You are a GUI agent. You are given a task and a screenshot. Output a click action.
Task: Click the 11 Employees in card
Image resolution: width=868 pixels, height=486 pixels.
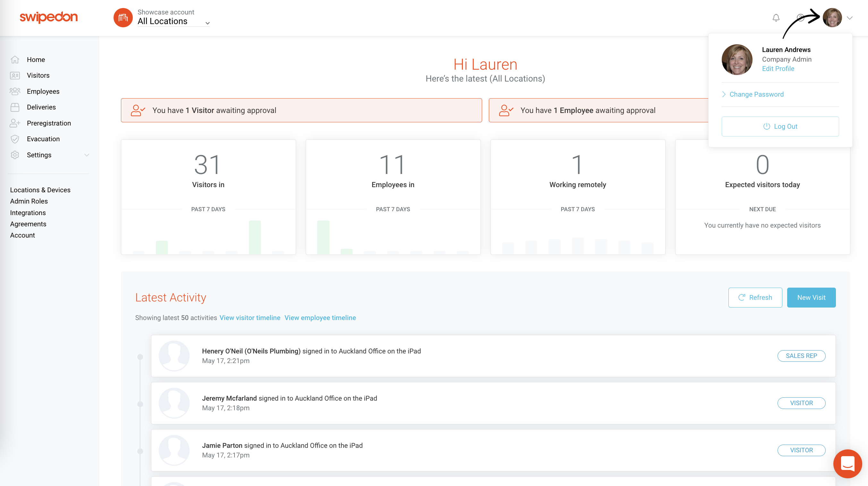[x=393, y=197]
